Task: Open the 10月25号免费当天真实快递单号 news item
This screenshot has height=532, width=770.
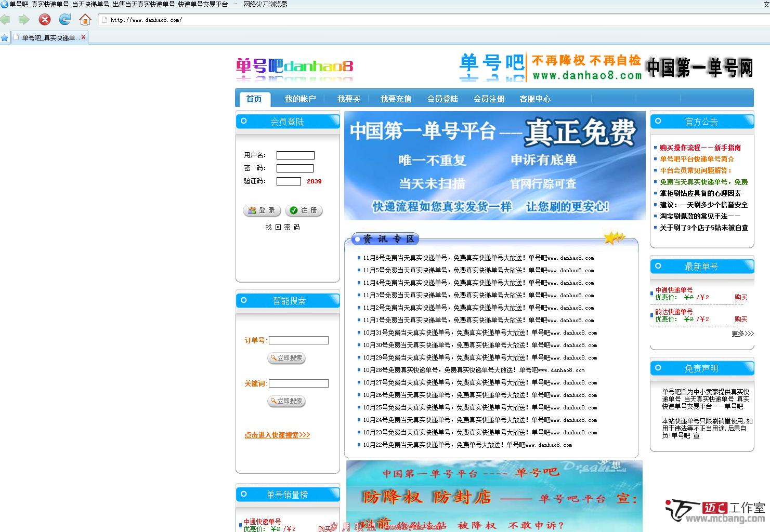Action: tap(480, 407)
